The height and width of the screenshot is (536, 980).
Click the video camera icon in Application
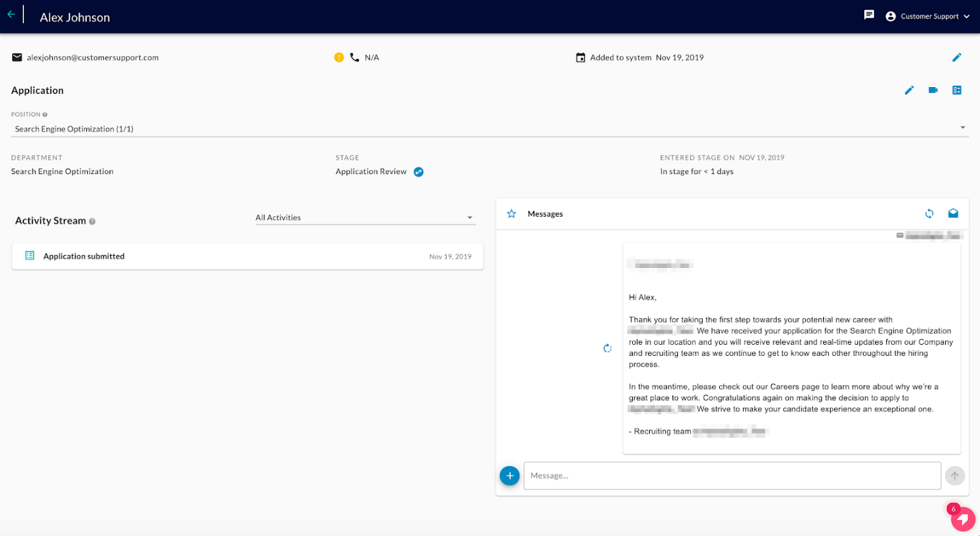tap(933, 90)
